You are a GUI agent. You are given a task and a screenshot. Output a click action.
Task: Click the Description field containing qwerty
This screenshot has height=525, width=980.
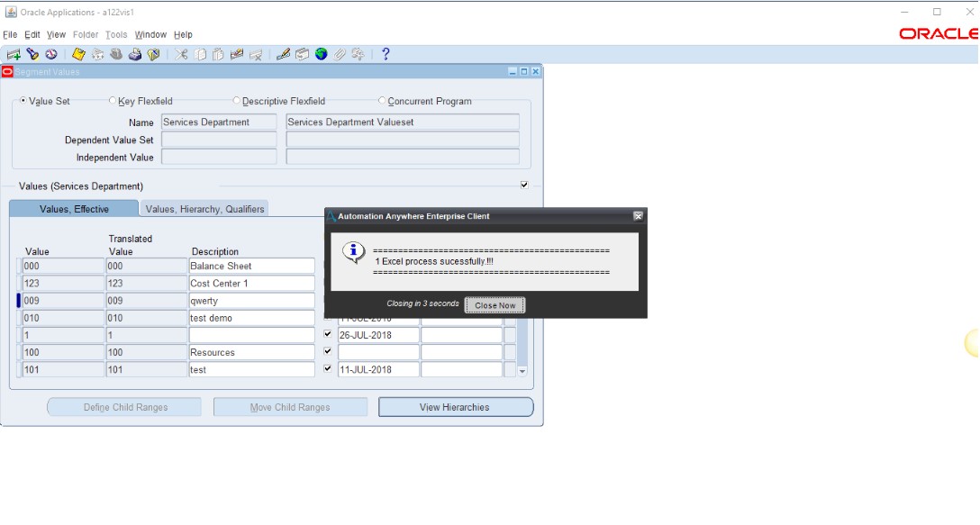tap(251, 301)
